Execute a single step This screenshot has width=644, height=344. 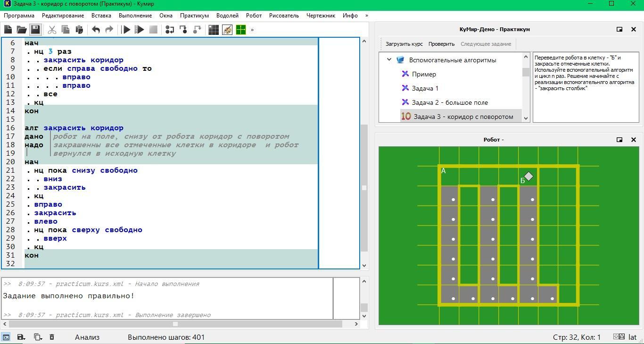pyautogui.click(x=170, y=30)
